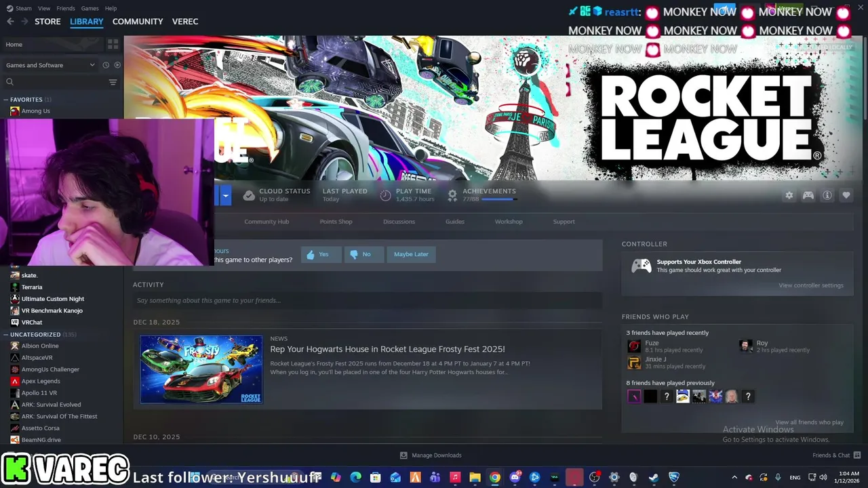Open Friends & Chat panel
Image resolution: width=868 pixels, height=488 pixels.
836,455
